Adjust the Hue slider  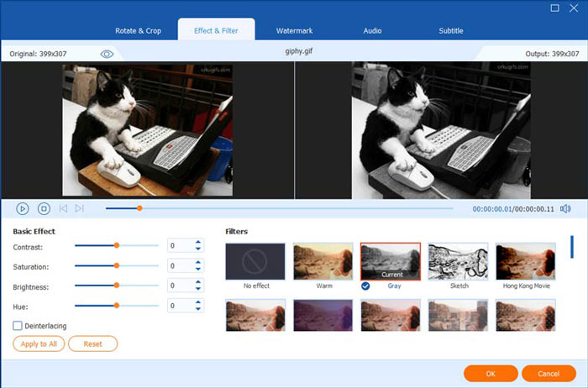(117, 306)
